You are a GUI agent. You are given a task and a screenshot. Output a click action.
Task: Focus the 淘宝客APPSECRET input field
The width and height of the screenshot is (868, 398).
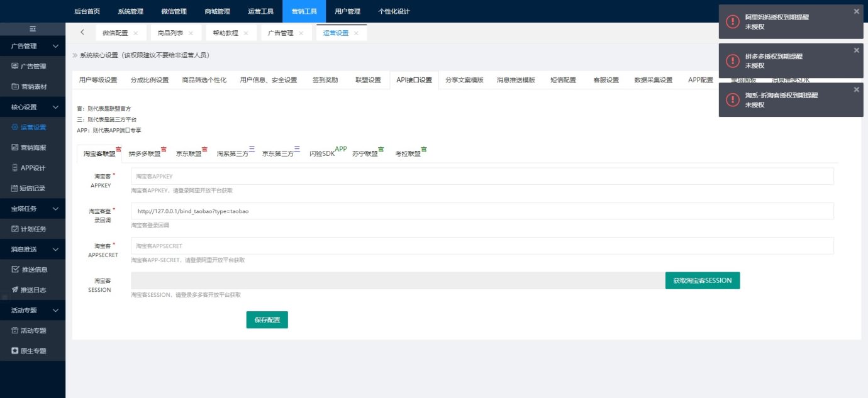(x=482, y=246)
